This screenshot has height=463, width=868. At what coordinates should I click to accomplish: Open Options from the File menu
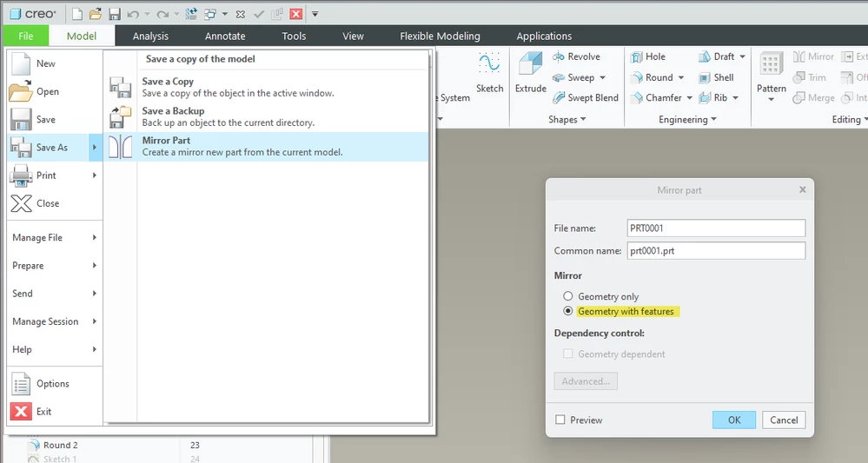(x=55, y=384)
